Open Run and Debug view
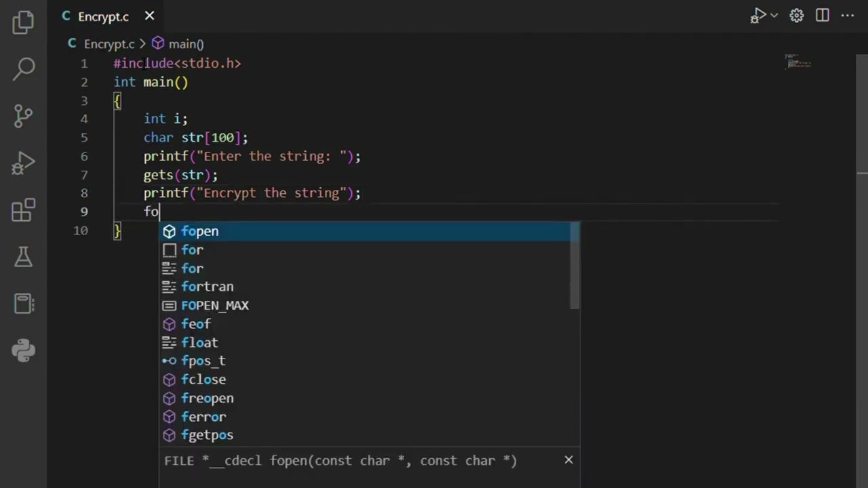This screenshot has width=868, height=488. tap(23, 163)
